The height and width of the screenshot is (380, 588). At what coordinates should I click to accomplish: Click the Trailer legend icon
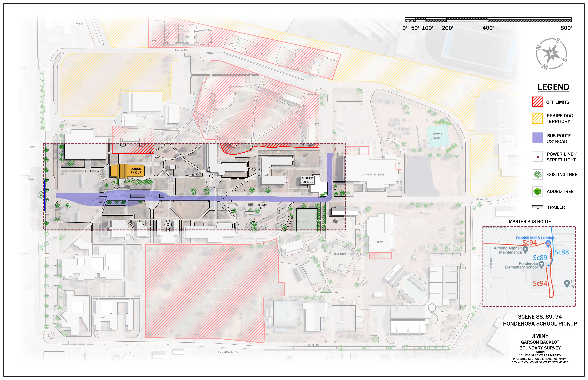pyautogui.click(x=537, y=207)
